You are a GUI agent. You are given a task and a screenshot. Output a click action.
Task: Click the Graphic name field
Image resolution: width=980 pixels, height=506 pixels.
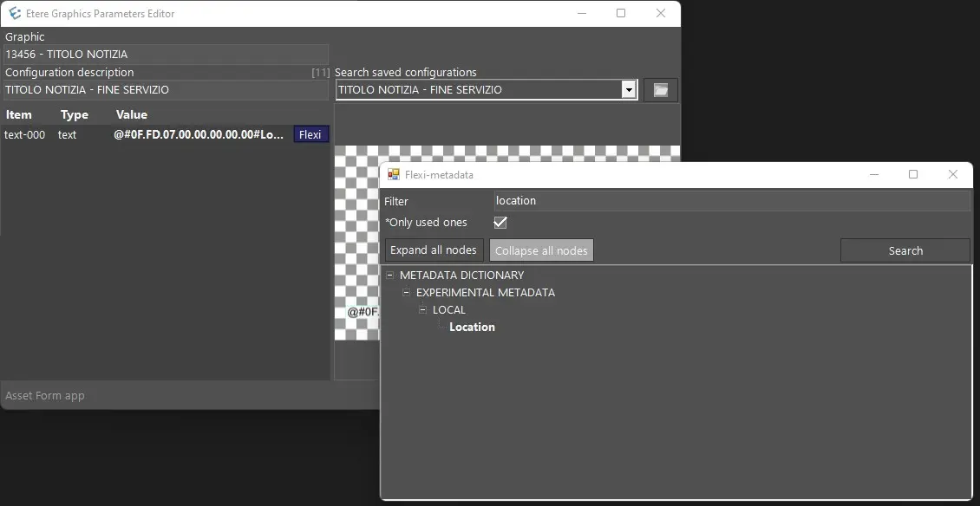click(x=165, y=55)
